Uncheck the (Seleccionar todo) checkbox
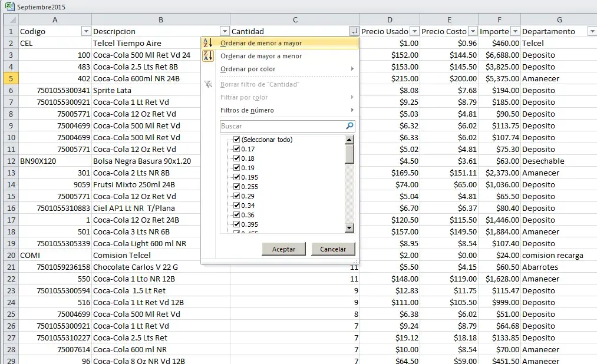Screen dimensions: 597x364 [x=236, y=140]
